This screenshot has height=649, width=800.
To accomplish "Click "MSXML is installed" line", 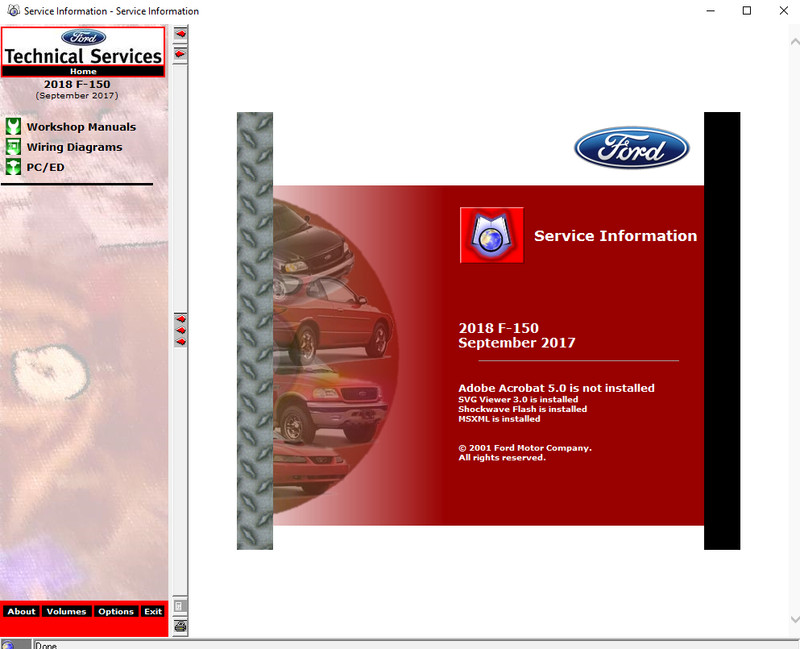I will (499, 419).
